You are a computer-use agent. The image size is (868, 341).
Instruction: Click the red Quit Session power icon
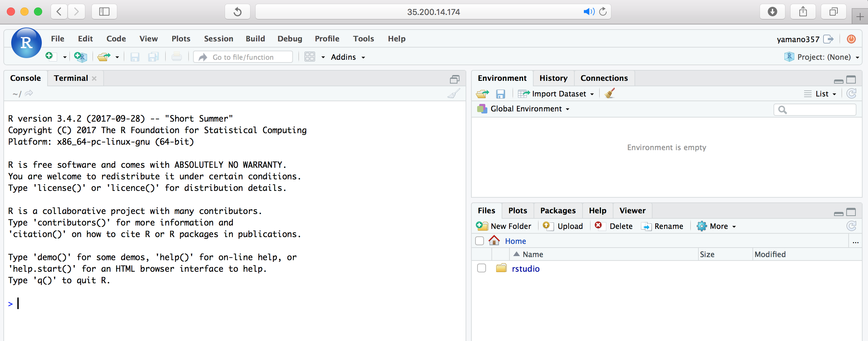tap(851, 39)
